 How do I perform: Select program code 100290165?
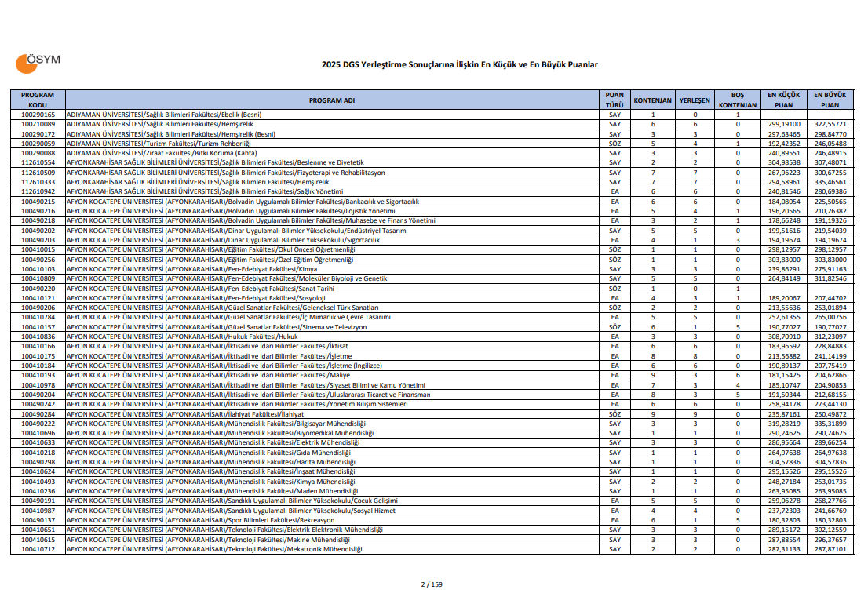(x=38, y=115)
